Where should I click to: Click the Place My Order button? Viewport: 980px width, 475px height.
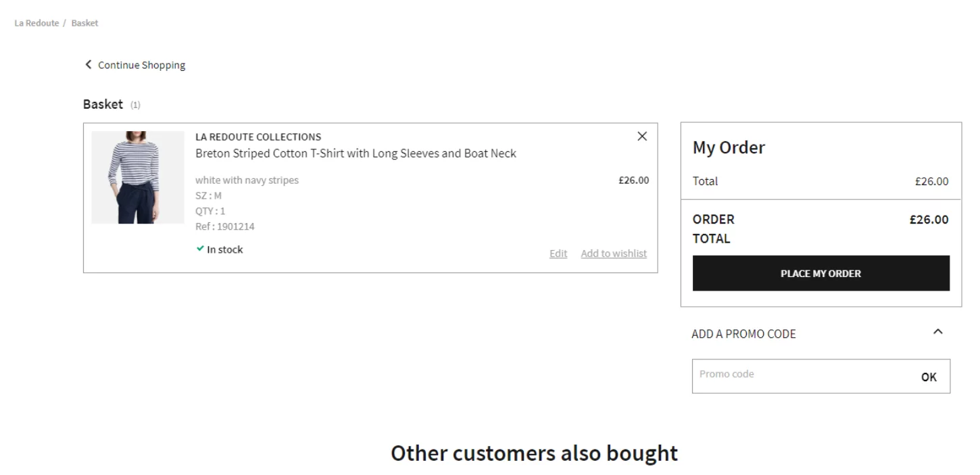click(820, 273)
